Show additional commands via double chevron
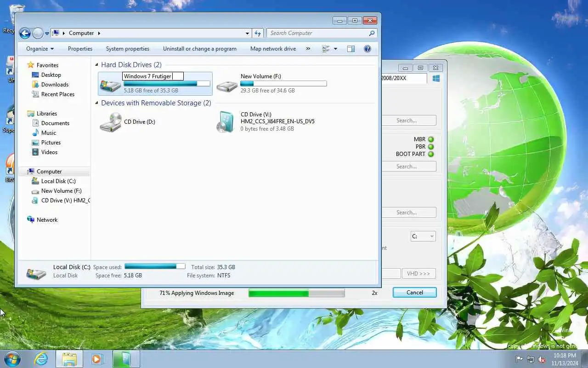This screenshot has height=368, width=588. click(x=308, y=49)
